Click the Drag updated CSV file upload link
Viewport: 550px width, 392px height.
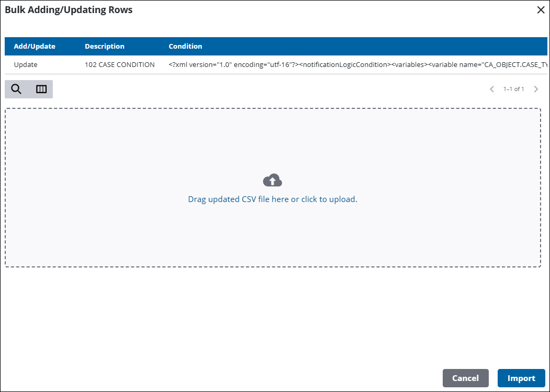pyautogui.click(x=272, y=199)
